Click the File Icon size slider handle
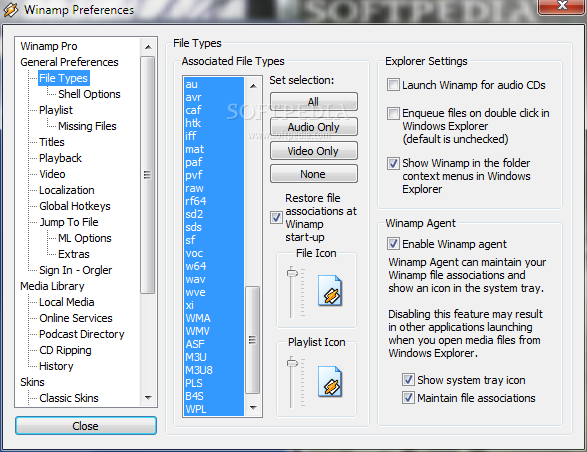Image resolution: width=587 pixels, height=452 pixels. [x=292, y=273]
